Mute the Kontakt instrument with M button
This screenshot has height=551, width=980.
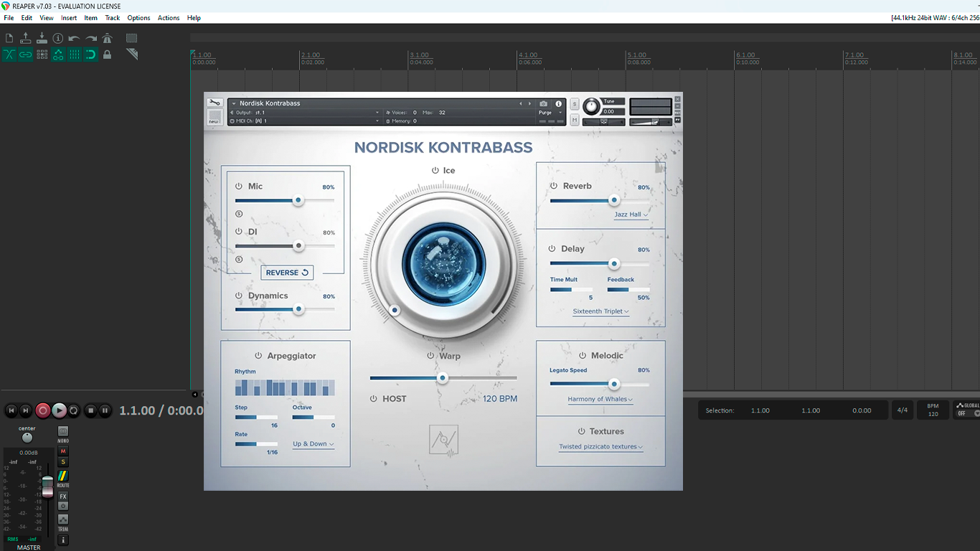[x=575, y=120]
